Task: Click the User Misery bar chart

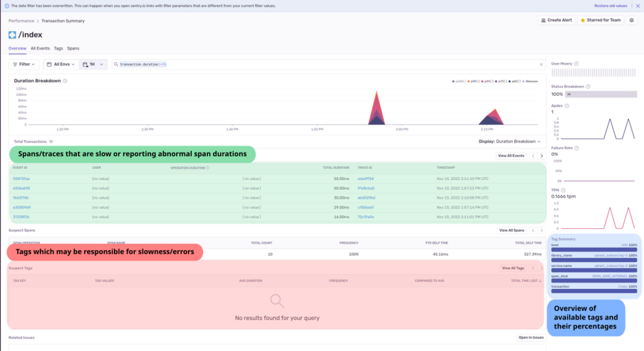Action: point(593,73)
